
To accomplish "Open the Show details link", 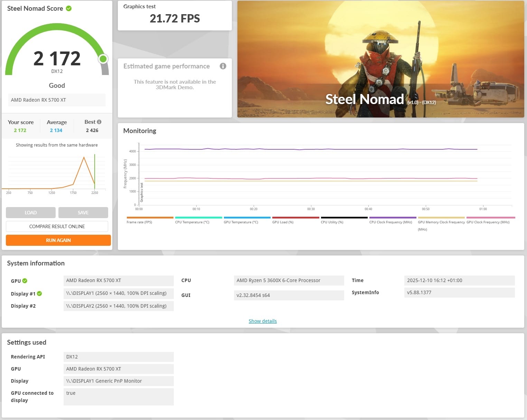I will point(263,321).
